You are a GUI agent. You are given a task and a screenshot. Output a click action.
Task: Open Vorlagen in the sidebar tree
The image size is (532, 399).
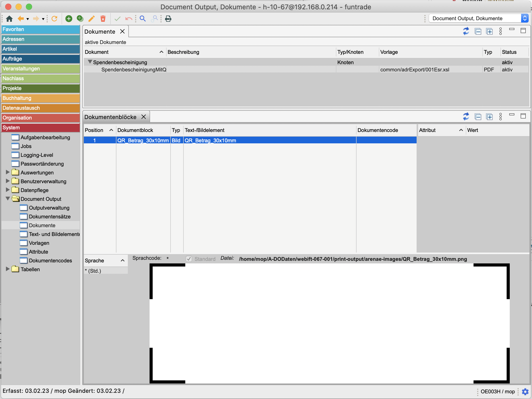[x=39, y=243]
